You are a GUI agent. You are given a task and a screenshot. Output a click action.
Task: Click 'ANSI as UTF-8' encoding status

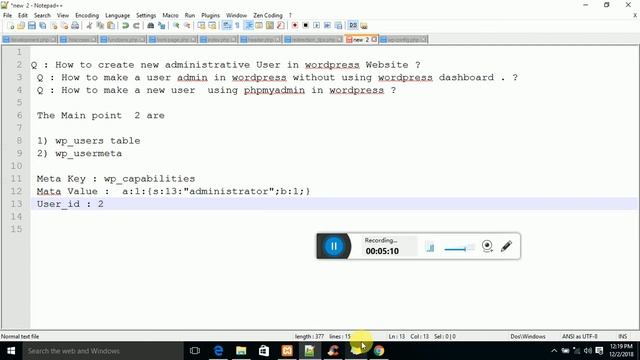click(580, 336)
